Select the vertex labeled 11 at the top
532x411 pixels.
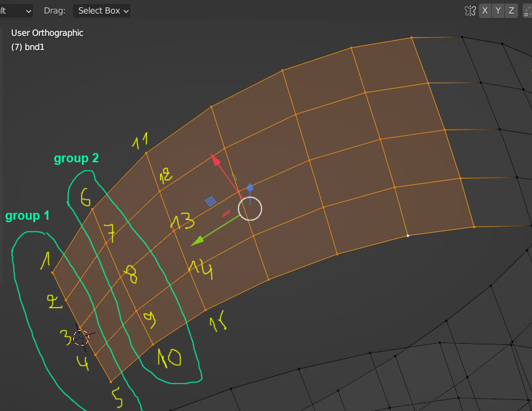(x=147, y=154)
